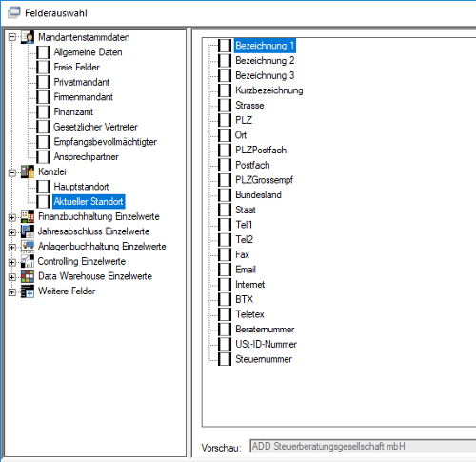The image size is (476, 462).
Task: Select the Fax field entry
Action: tap(242, 254)
